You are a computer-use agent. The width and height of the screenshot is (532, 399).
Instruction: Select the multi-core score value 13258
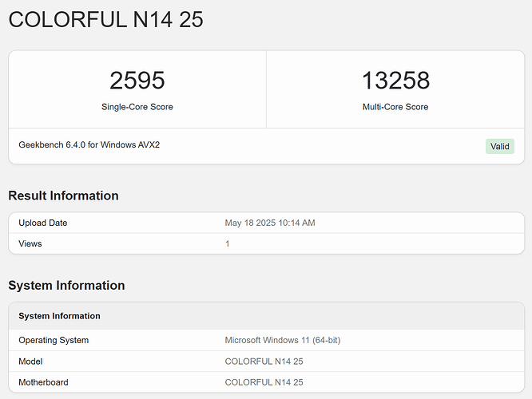pyautogui.click(x=395, y=81)
